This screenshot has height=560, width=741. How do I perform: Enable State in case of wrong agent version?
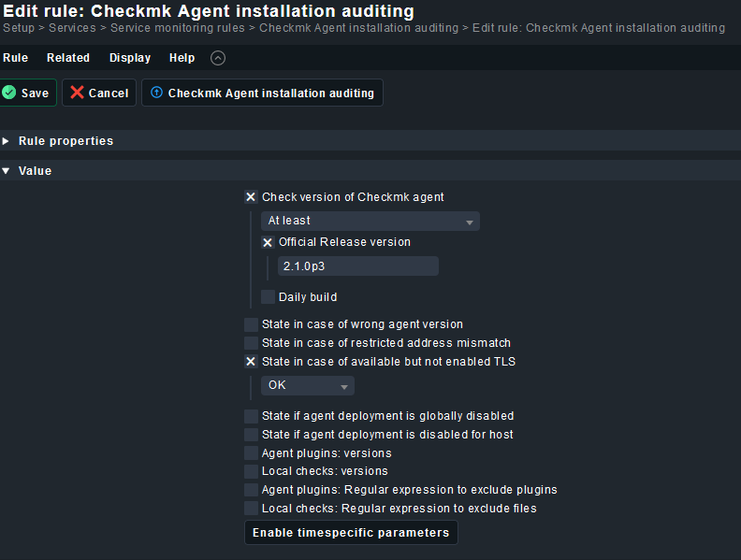pyautogui.click(x=251, y=324)
